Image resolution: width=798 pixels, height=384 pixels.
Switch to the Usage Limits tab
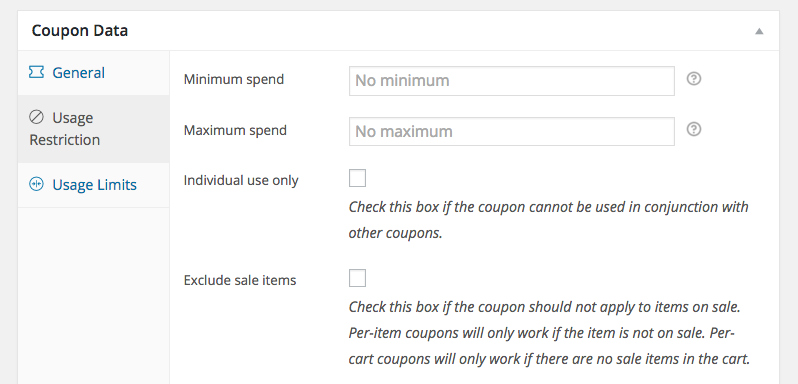pyautogui.click(x=94, y=185)
